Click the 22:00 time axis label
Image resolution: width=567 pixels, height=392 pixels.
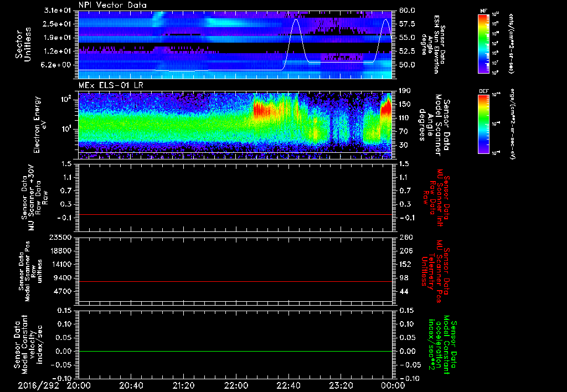[235, 384]
